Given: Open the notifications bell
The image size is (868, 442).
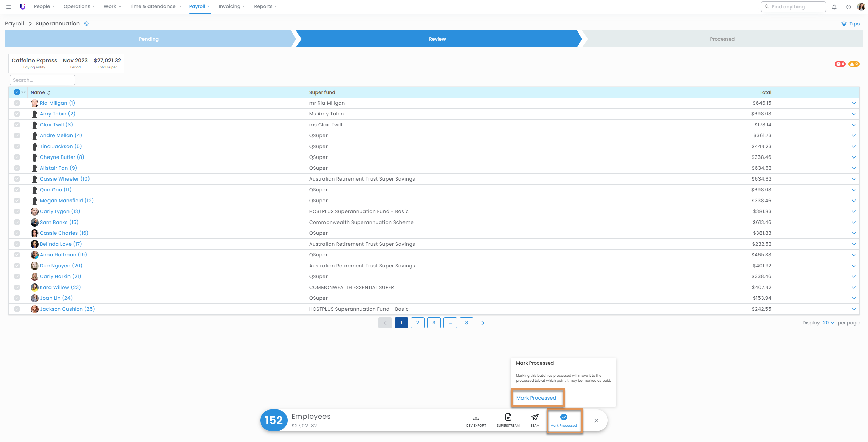Looking at the screenshot, I should (834, 7).
